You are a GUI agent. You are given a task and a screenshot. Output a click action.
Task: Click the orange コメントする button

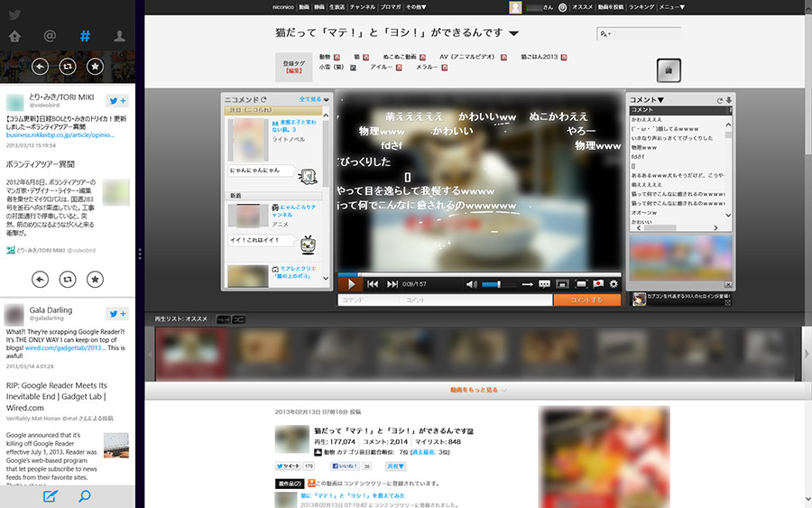click(586, 300)
